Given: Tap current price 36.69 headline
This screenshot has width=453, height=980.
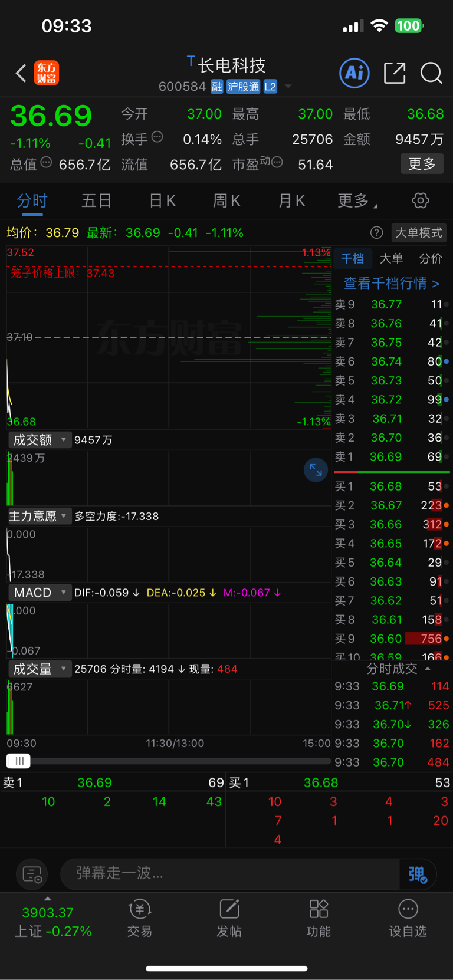Looking at the screenshot, I should point(51,116).
